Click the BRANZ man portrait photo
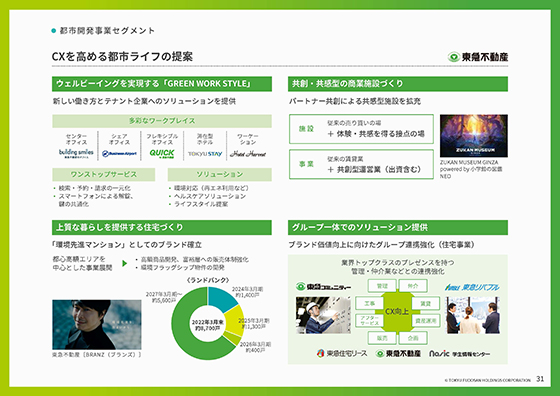Viewport: 560px width, 396px height. coord(97,325)
